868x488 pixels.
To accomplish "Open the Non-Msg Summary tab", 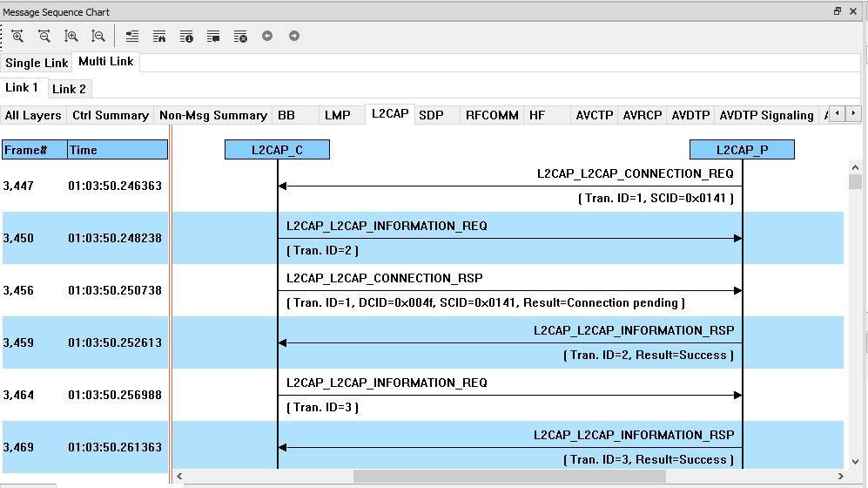I will [x=213, y=115].
